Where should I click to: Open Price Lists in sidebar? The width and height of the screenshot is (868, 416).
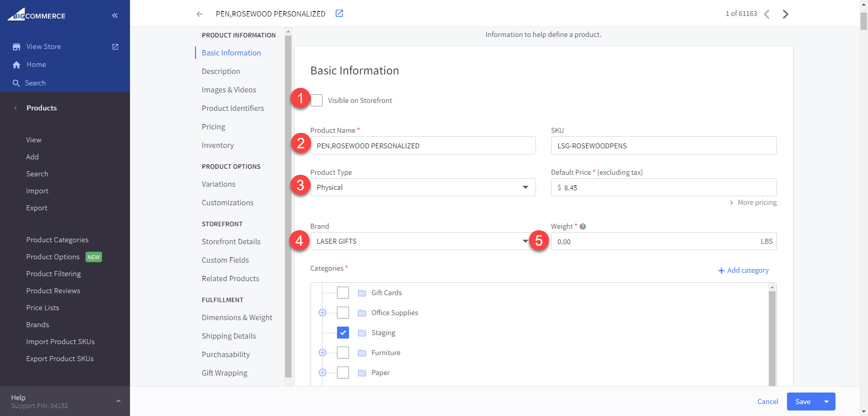(42, 308)
